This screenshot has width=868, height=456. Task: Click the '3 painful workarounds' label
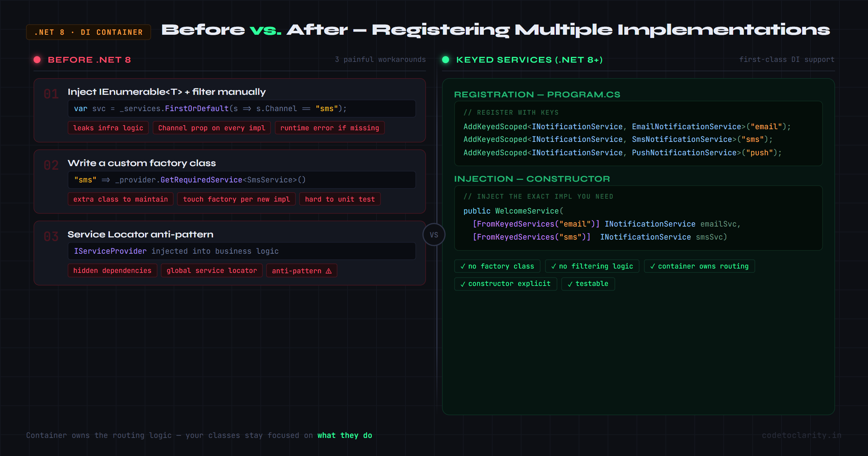(380, 59)
